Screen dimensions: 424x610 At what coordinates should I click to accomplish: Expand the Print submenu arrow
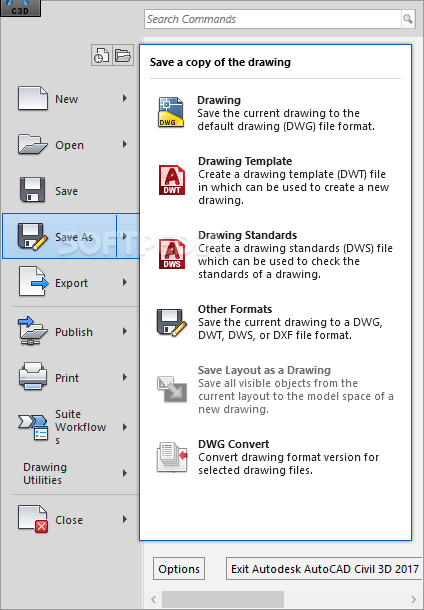(x=125, y=377)
